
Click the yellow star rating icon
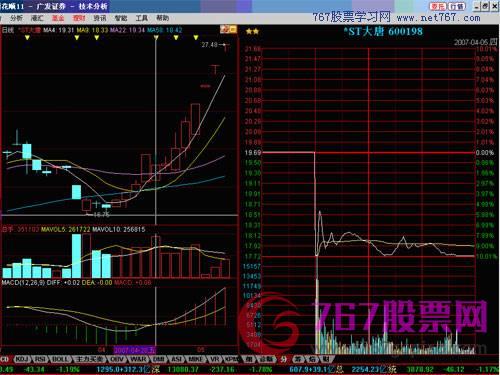tap(252, 32)
